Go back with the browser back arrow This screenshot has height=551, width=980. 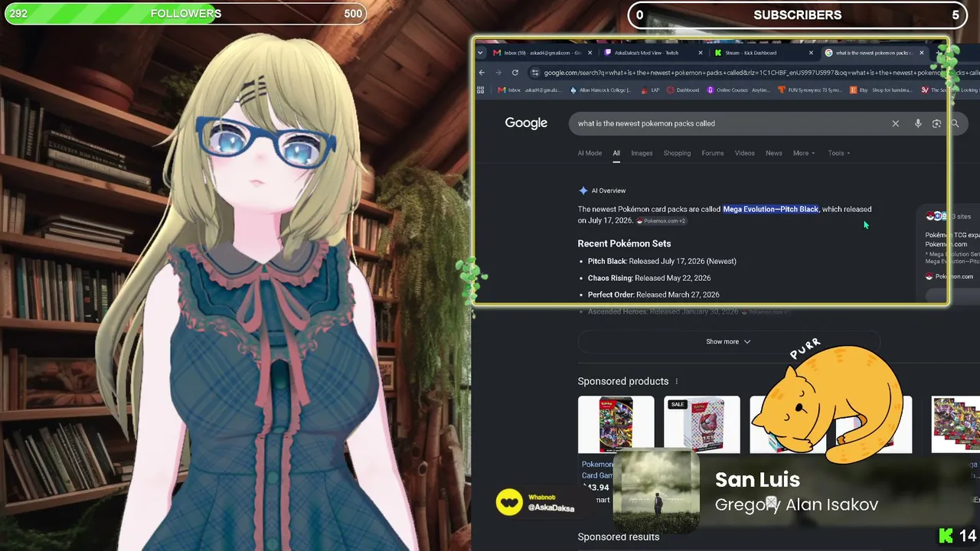tap(482, 73)
